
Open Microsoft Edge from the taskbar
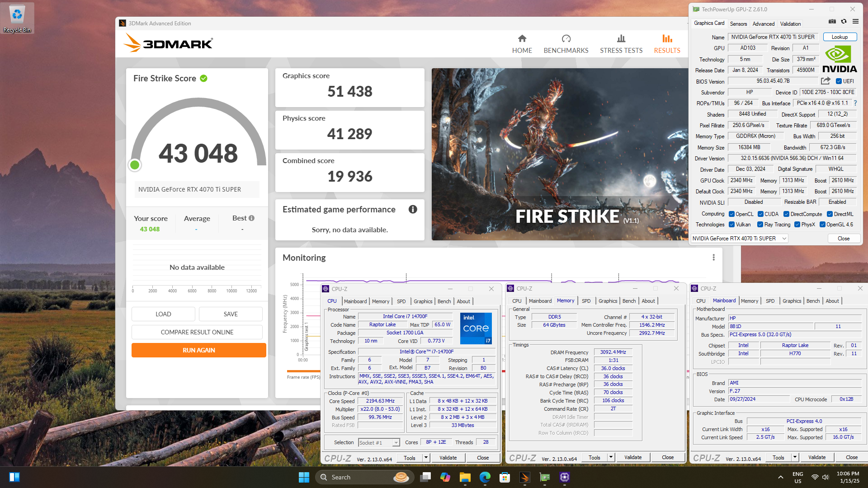(x=485, y=477)
